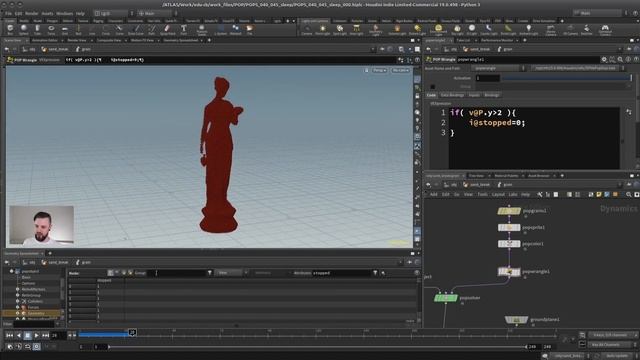Open the Auto Update dropdown
The width and height of the screenshot is (640, 360).
(x=619, y=356)
